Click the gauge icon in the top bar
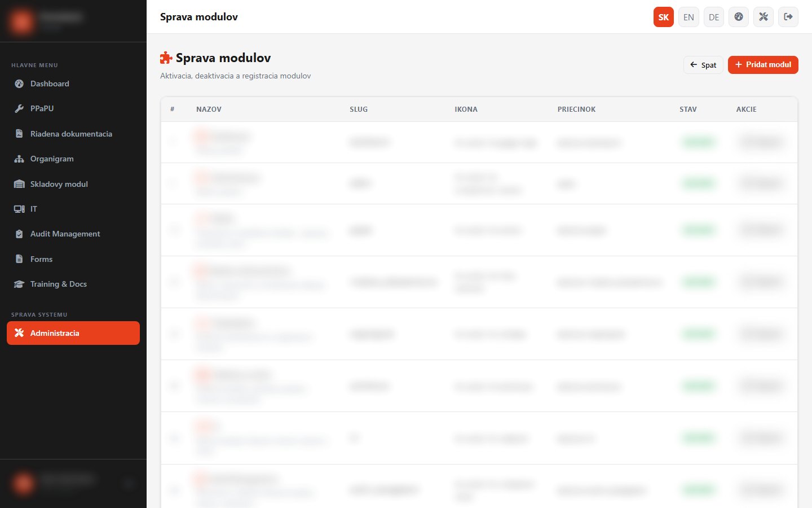 pos(739,17)
